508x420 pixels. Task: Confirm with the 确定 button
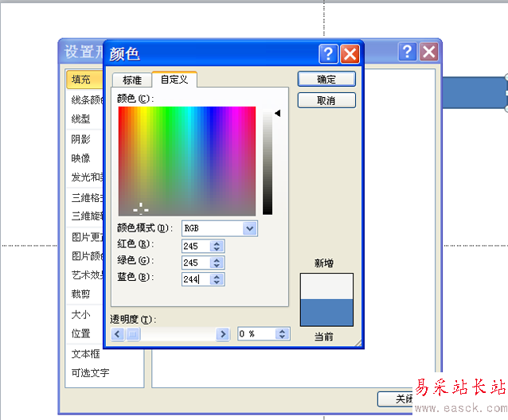(x=326, y=79)
